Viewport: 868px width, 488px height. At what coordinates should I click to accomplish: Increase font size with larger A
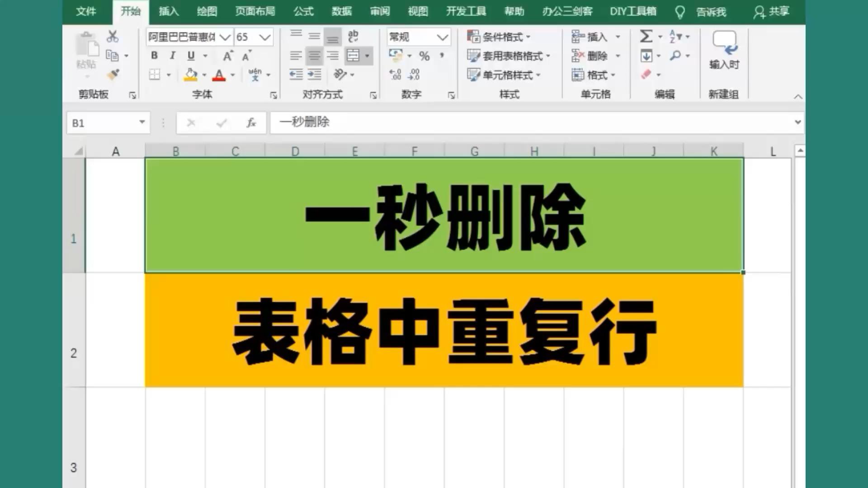[227, 56]
